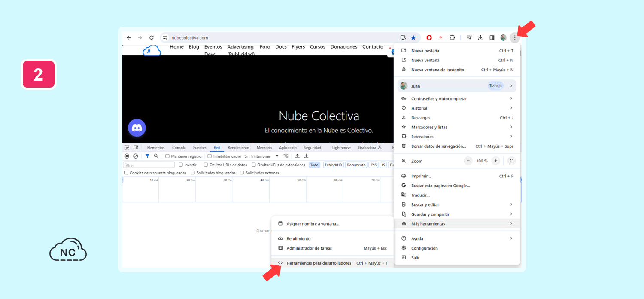Enter fullscreen from zoom row
The width and height of the screenshot is (644, 299).
[x=511, y=161]
